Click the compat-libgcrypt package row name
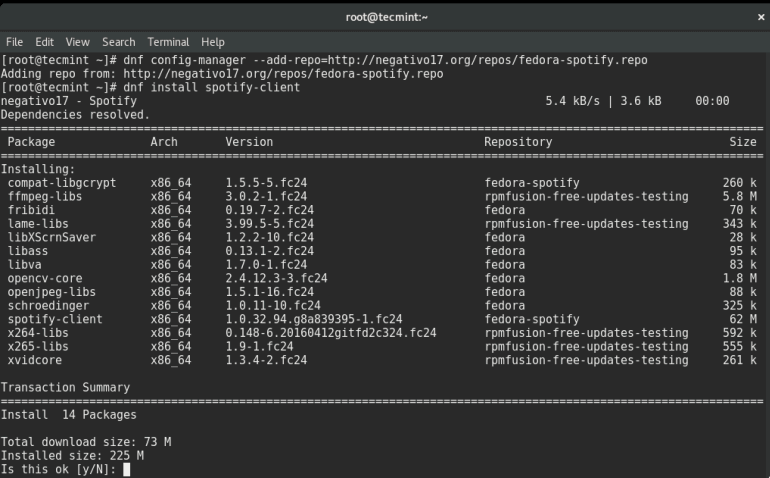770x478 pixels. 62,183
